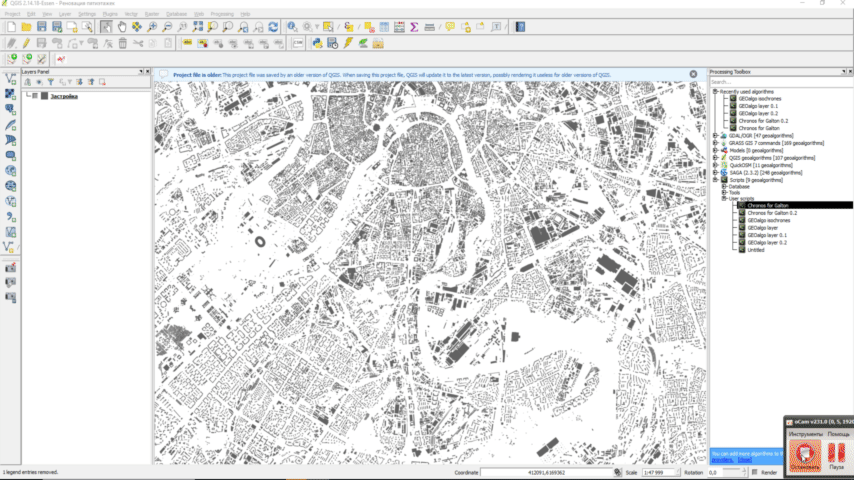The width and height of the screenshot is (854, 480).
Task: Open the Processing menu
Action: (x=221, y=14)
